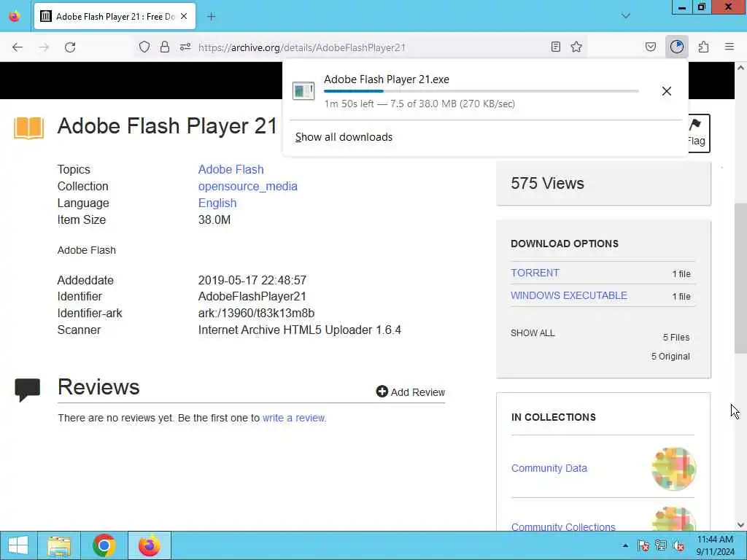The height and width of the screenshot is (560, 747).
Task: Open the extensions puzzle icon
Action: [704, 47]
